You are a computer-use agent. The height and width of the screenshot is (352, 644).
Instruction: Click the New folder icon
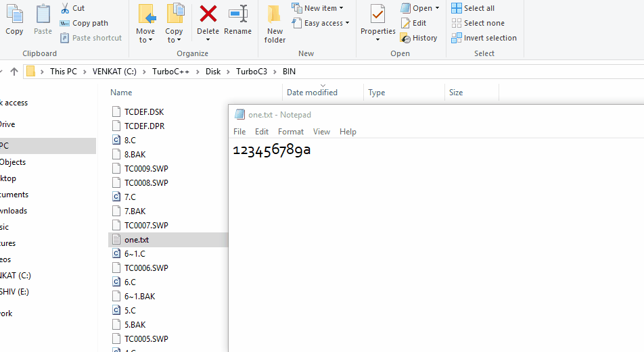(x=275, y=14)
